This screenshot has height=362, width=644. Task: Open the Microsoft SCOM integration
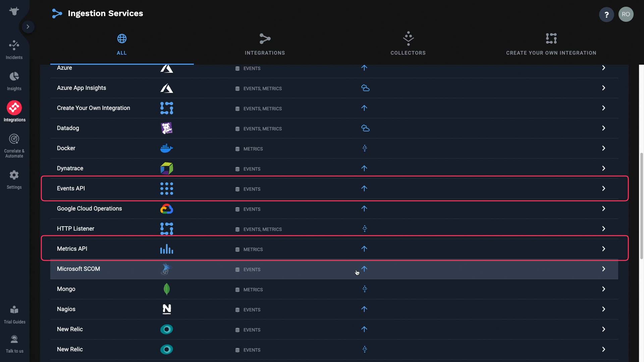[334, 269]
